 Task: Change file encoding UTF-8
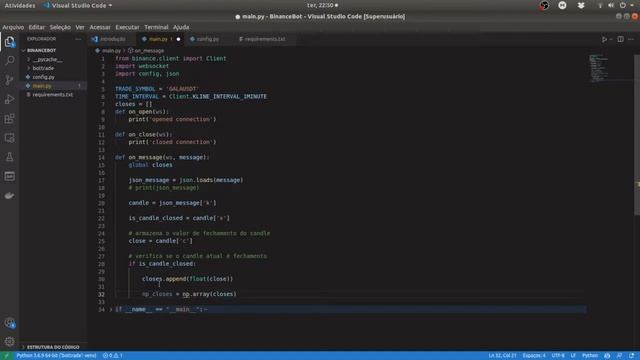tap(558, 356)
